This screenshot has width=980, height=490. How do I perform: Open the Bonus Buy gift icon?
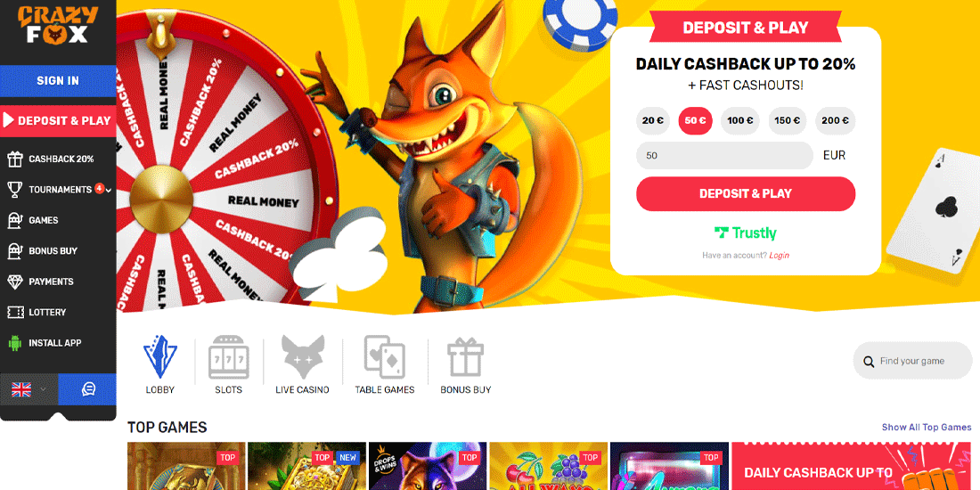click(x=466, y=357)
